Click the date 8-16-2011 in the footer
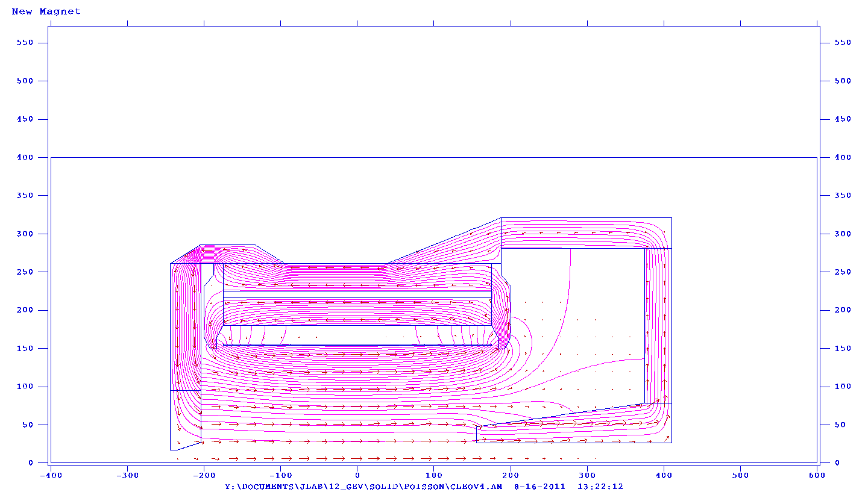This screenshot has height=492, width=868. click(x=539, y=486)
